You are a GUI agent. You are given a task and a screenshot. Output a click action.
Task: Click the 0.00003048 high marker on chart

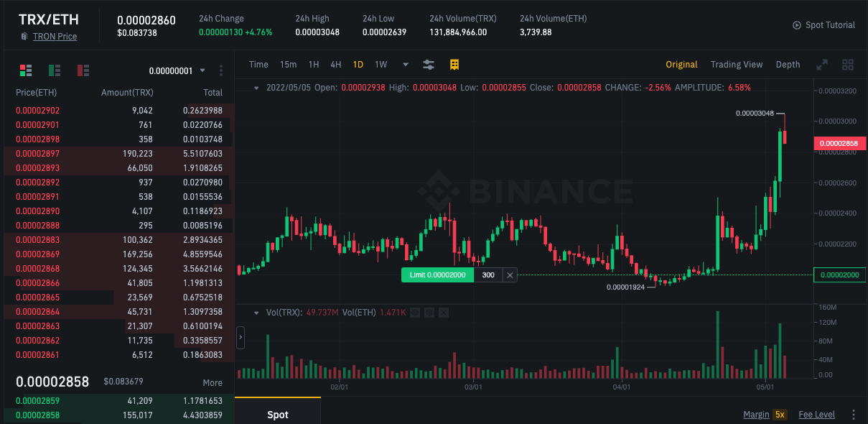tap(755, 114)
